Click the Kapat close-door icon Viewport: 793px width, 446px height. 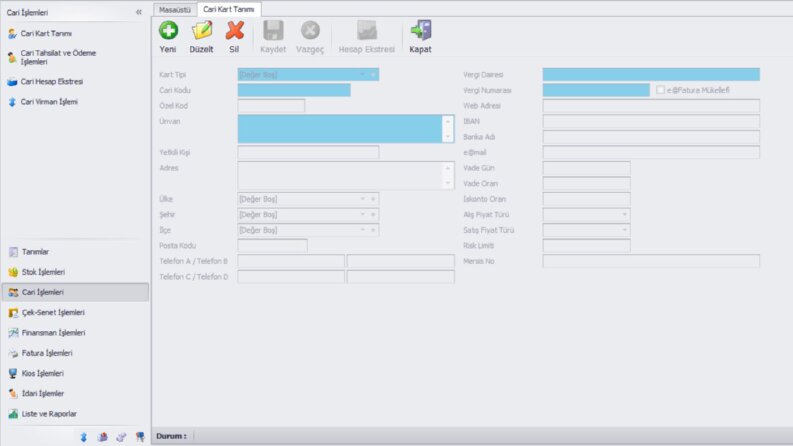421,30
